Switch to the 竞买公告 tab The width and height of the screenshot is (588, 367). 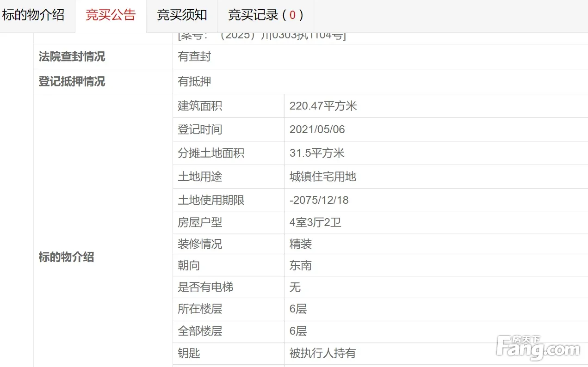[x=111, y=15]
